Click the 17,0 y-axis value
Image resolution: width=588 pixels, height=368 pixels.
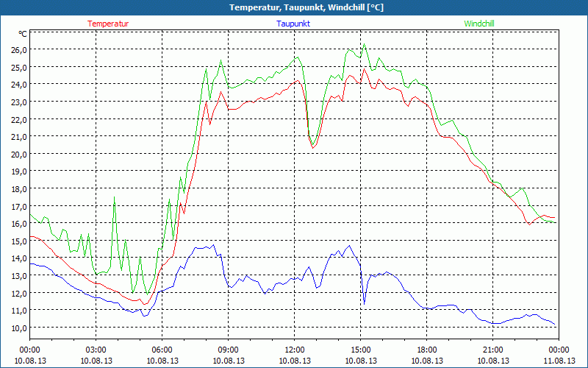[x=19, y=206]
